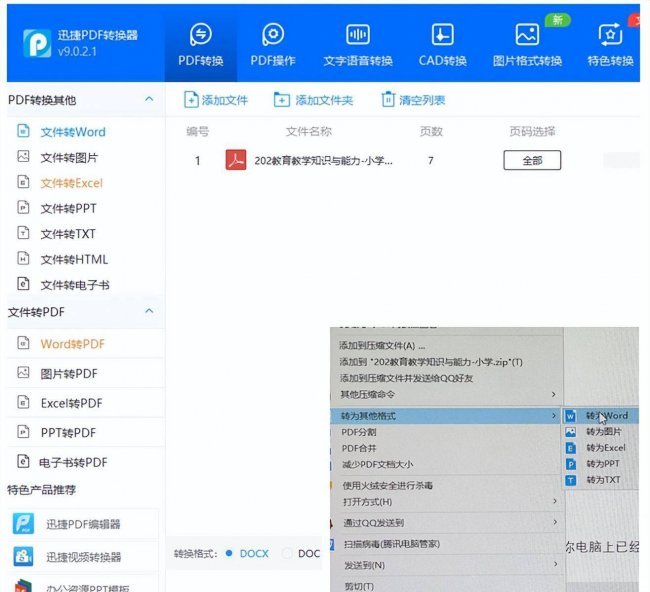This screenshot has height=592, width=650.
Task: Click the 页码选择 column header
Action: coord(532,131)
